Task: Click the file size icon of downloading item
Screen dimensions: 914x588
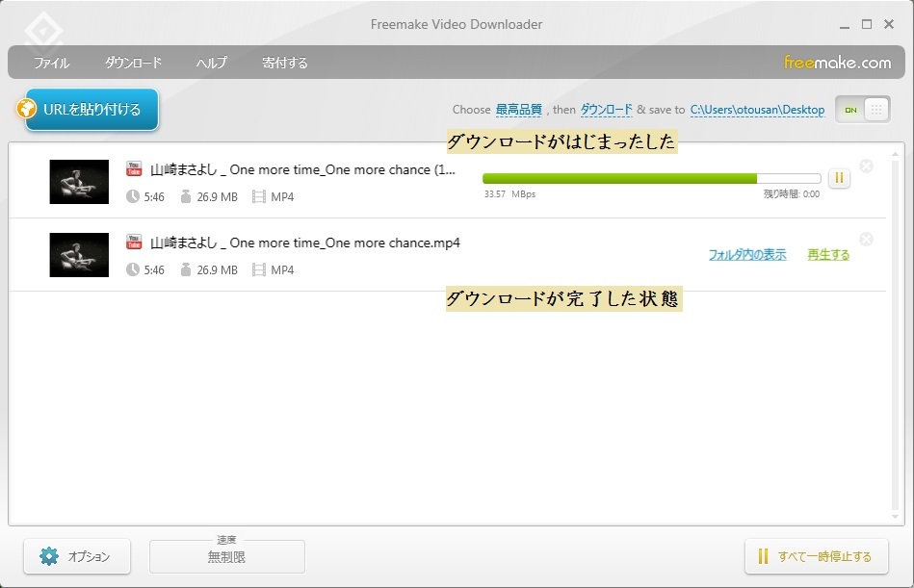Action: point(186,196)
